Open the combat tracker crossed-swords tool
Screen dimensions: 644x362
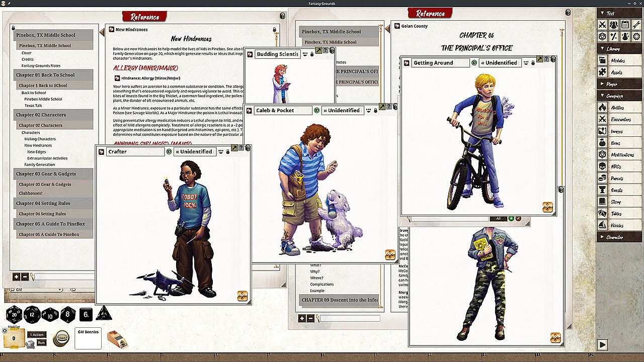pyautogui.click(x=602, y=25)
